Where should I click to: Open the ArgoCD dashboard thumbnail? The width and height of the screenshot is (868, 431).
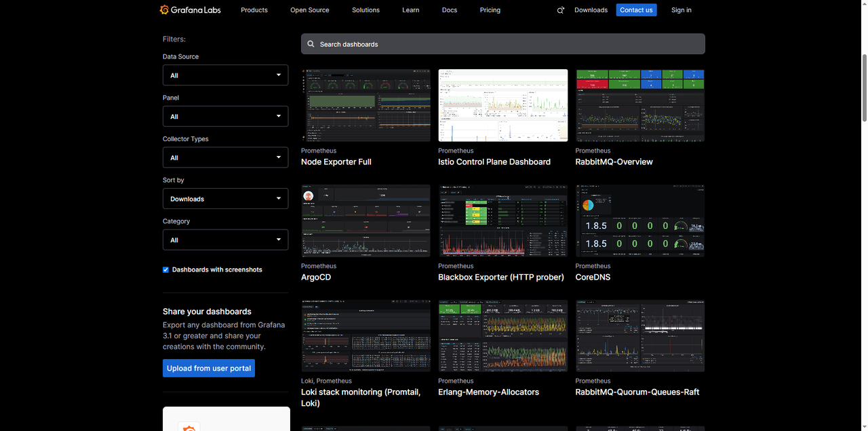(x=366, y=221)
